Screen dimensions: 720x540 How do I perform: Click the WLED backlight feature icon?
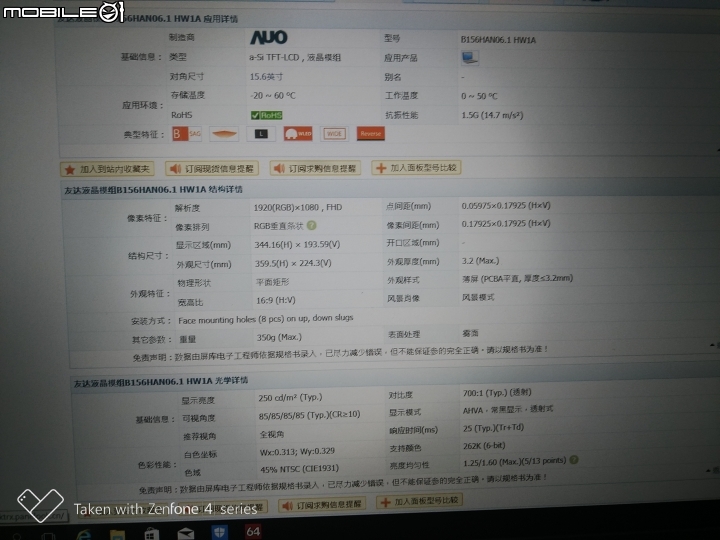298,134
